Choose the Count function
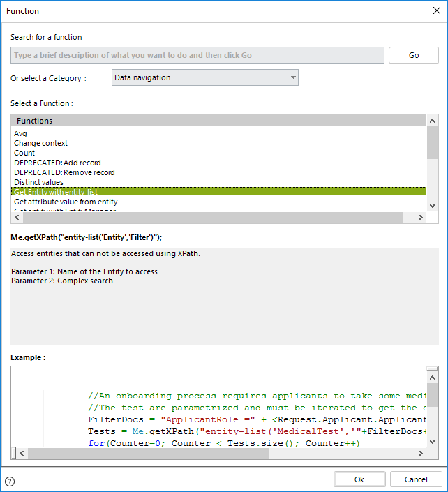 (24, 153)
